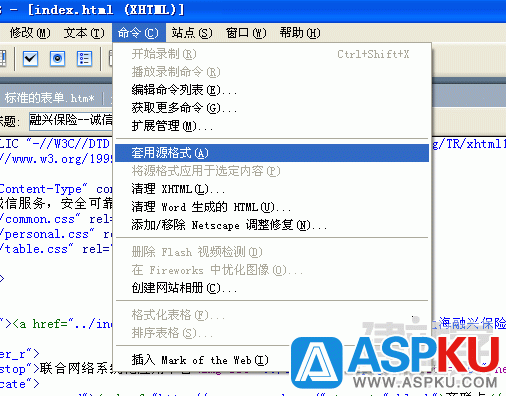506x396 pixels.
Task: Choose 获取更多命令(G)... menu entry
Action: click(x=272, y=108)
